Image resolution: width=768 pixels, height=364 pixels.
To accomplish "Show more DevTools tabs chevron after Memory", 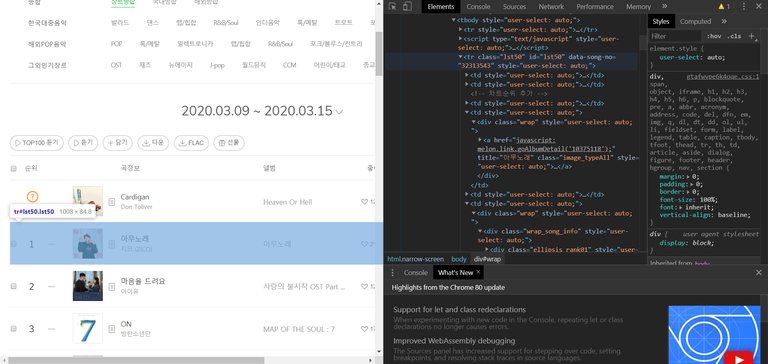I will pyautogui.click(x=664, y=6).
